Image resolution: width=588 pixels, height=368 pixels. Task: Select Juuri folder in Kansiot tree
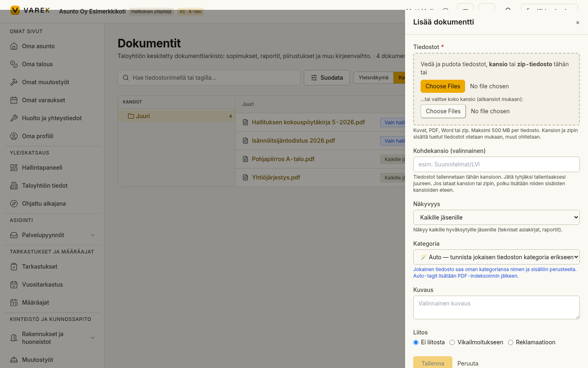176,116
